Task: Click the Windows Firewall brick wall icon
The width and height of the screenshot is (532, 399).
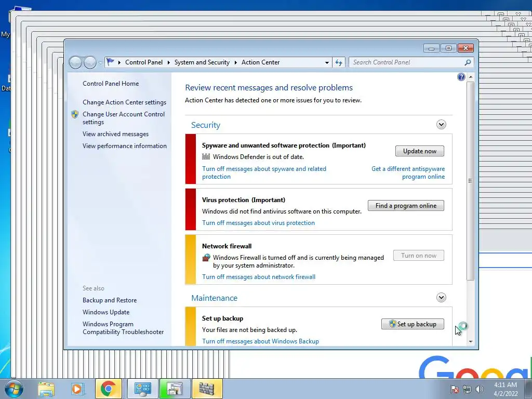Action: coord(206,258)
